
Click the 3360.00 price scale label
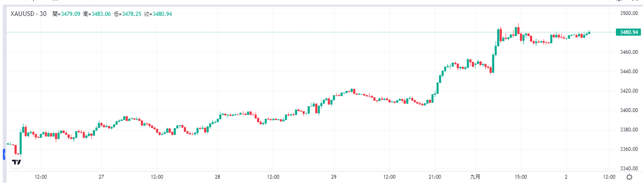click(629, 149)
